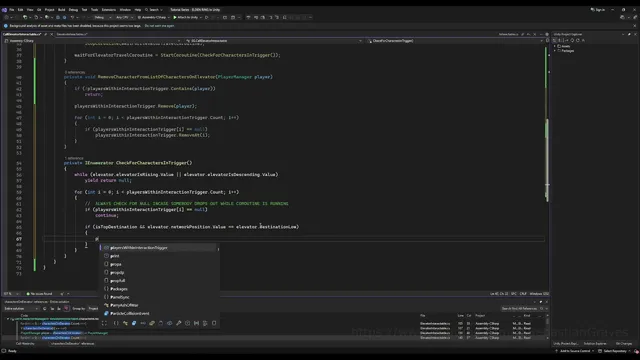Click No issues found indicator
This screenshot has width=640, height=360.
click(x=40, y=294)
